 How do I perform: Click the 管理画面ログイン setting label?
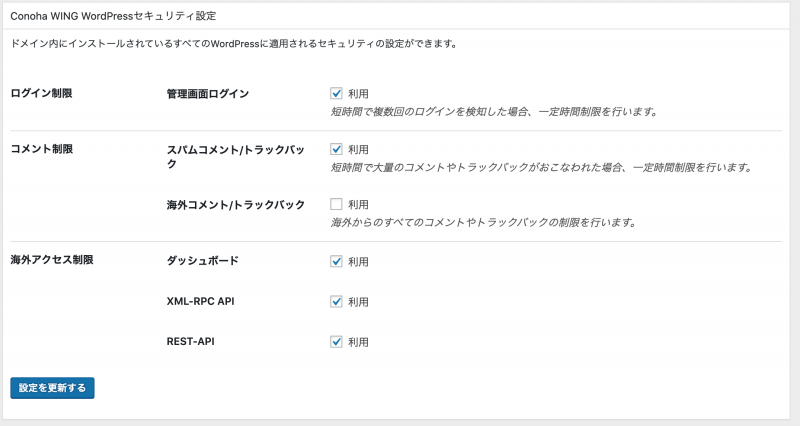pyautogui.click(x=208, y=94)
